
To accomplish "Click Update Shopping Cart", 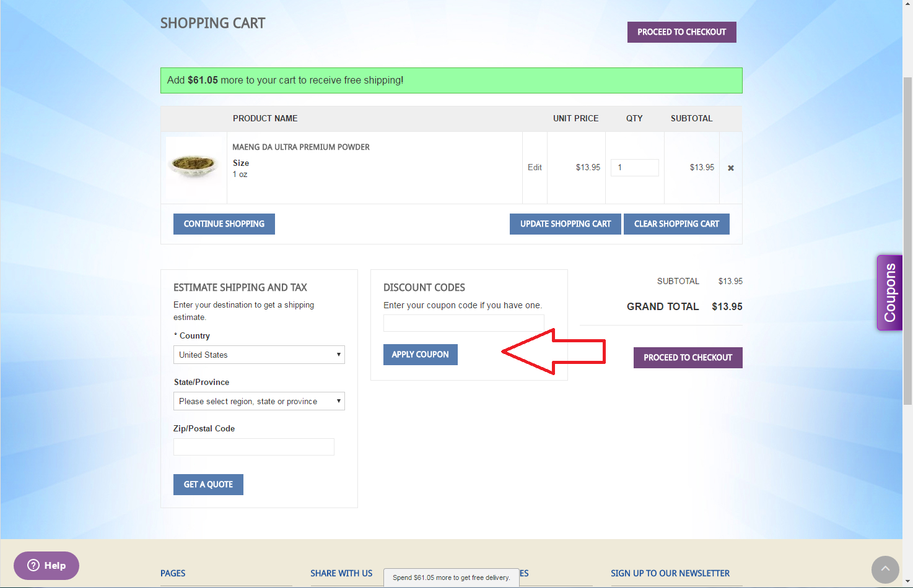I will (565, 224).
